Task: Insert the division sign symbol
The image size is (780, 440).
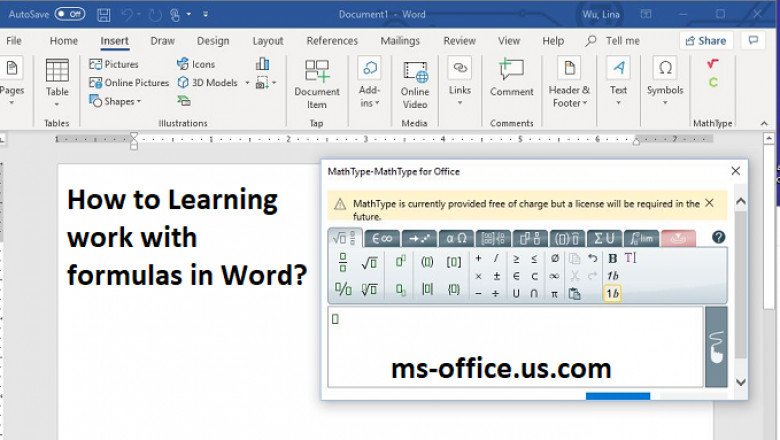Action: [496, 294]
